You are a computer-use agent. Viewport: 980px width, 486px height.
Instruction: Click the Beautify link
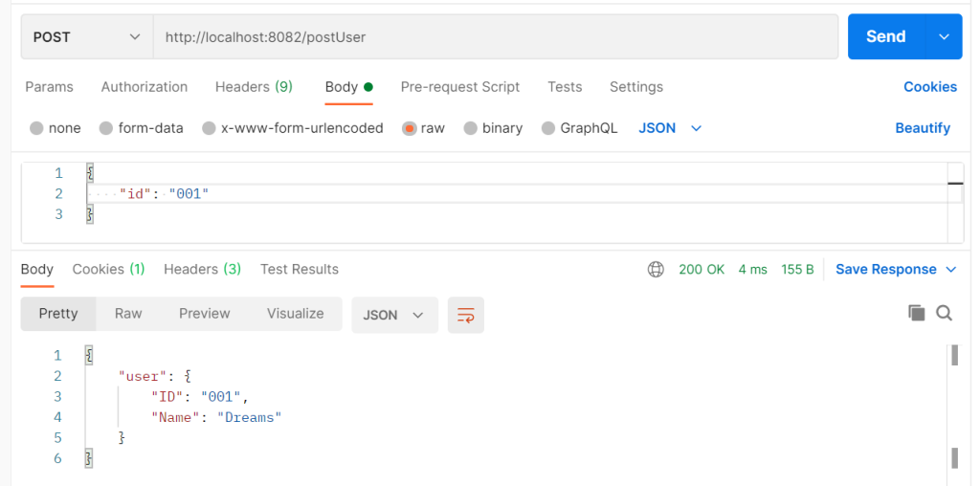coord(923,128)
